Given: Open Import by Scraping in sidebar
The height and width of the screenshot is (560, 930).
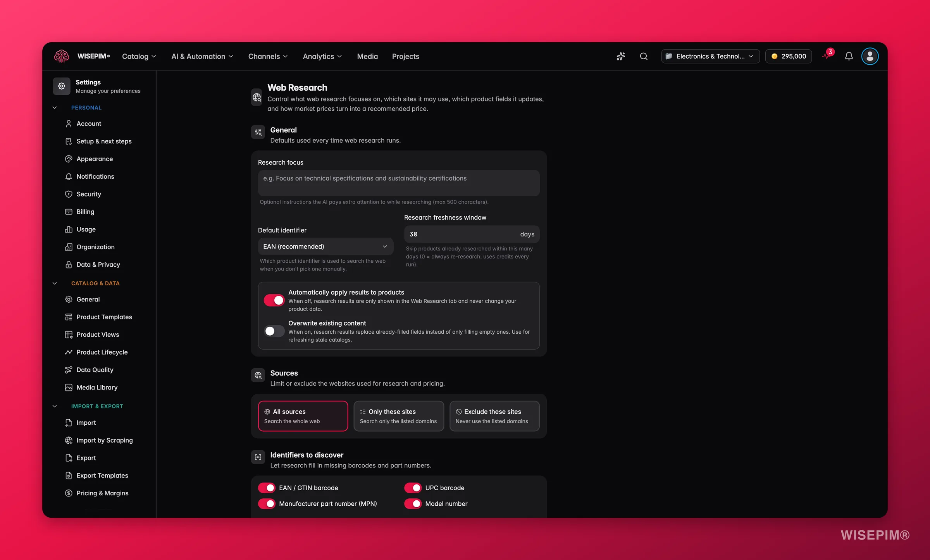Looking at the screenshot, I should (x=105, y=440).
